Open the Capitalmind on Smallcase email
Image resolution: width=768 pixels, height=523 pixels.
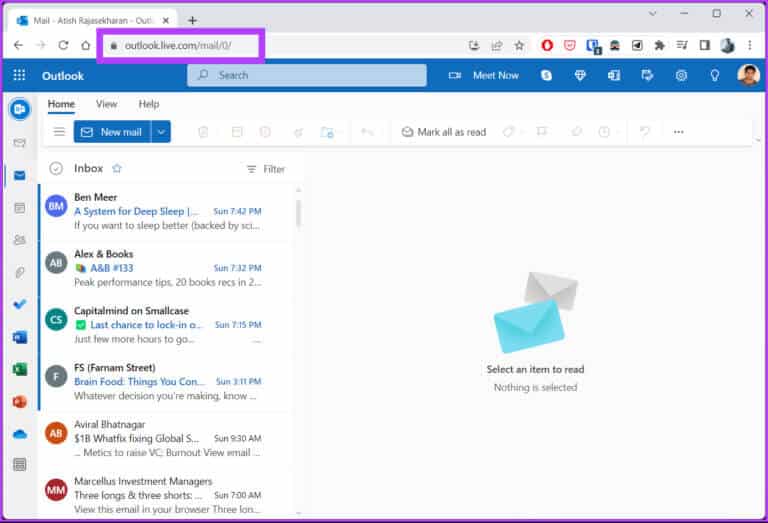coord(167,325)
